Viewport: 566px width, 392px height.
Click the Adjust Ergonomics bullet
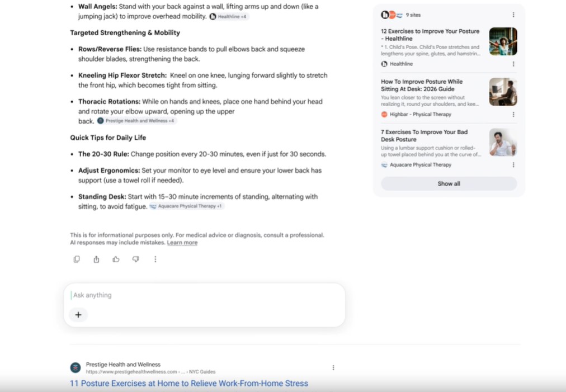(x=200, y=176)
